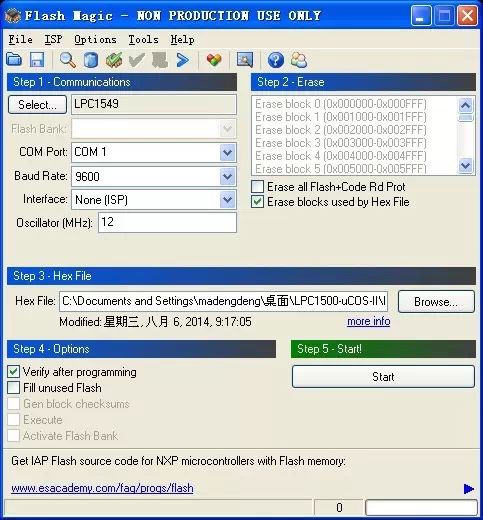Click the blue play arrow at bottom right

click(x=469, y=489)
